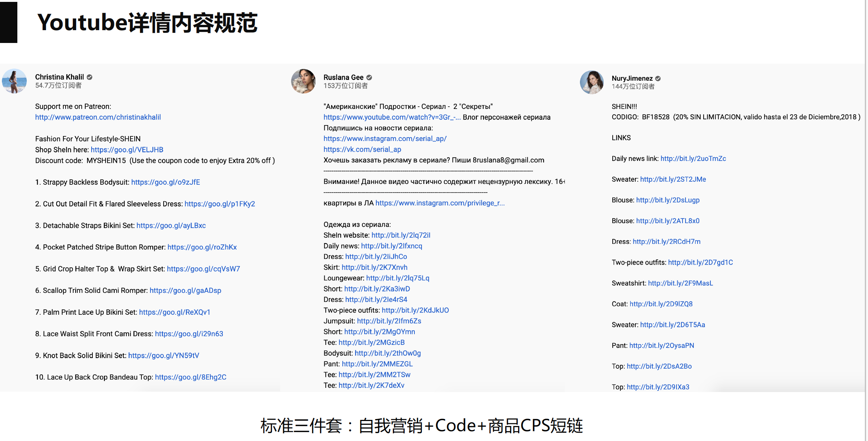This screenshot has width=868, height=441.
Task: Open Top link bit.ly/2D9IXa3
Action: click(658, 387)
